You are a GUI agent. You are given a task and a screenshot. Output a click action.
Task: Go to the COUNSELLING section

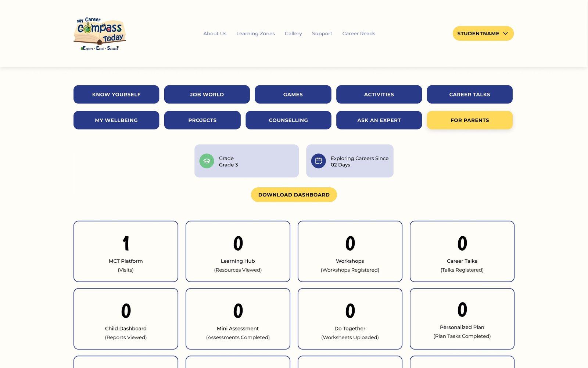(288, 120)
